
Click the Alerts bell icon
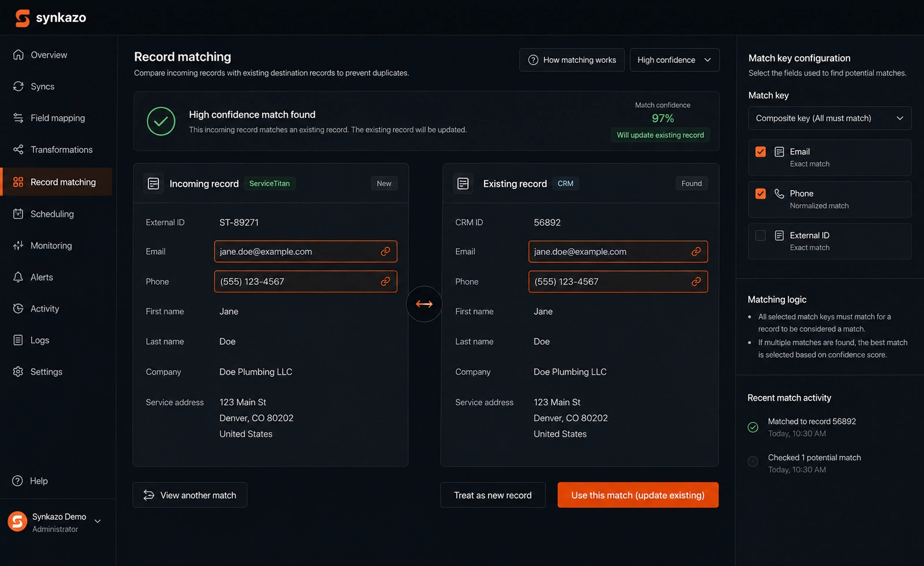point(18,277)
